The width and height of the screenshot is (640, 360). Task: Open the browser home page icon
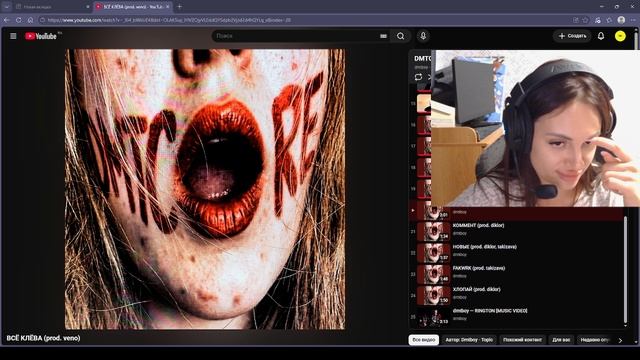(30, 20)
